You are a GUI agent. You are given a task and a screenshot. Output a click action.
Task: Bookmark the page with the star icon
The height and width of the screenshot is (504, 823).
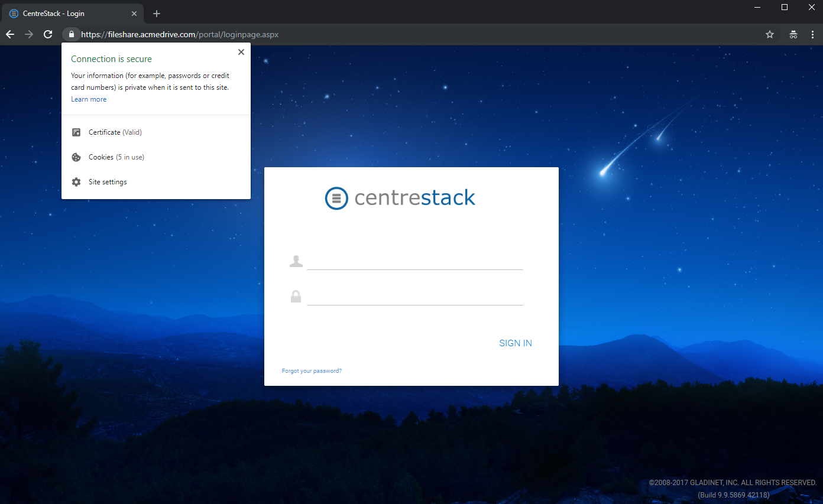pos(770,34)
